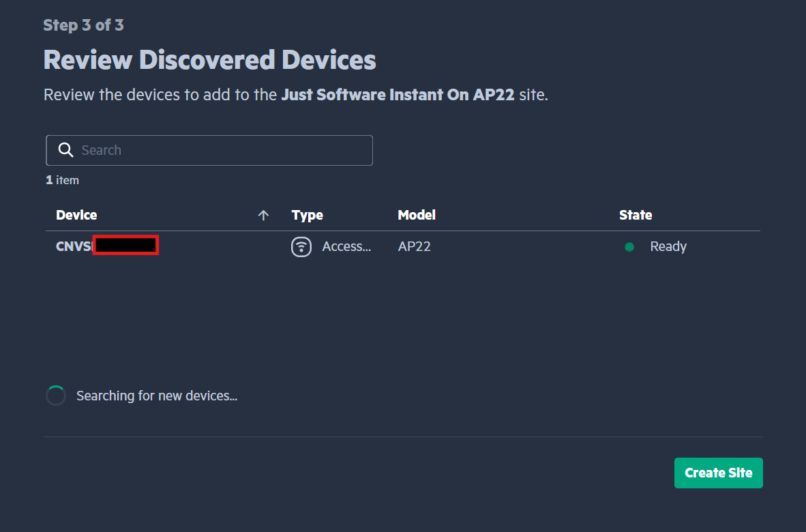Screen dimensions: 806x532
Task: Click the searching spinner indicator
Action: coord(56,396)
